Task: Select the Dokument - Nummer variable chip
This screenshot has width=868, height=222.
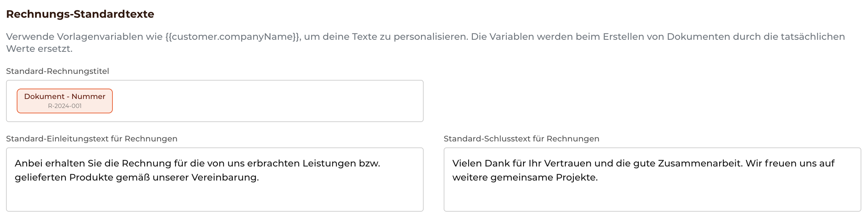Action: pos(65,101)
